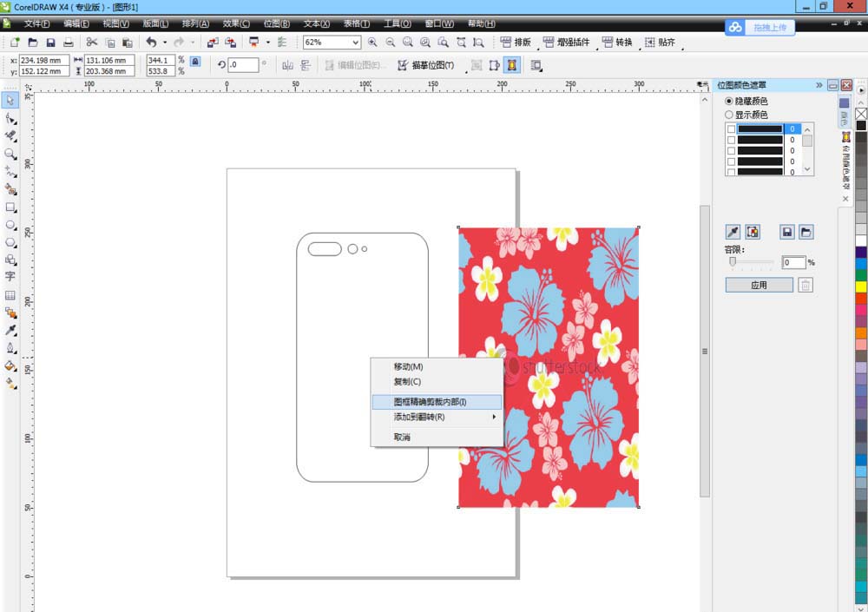Open the zoom level 62% dropdown
Image resolution: width=868 pixels, height=612 pixels.
(355, 42)
